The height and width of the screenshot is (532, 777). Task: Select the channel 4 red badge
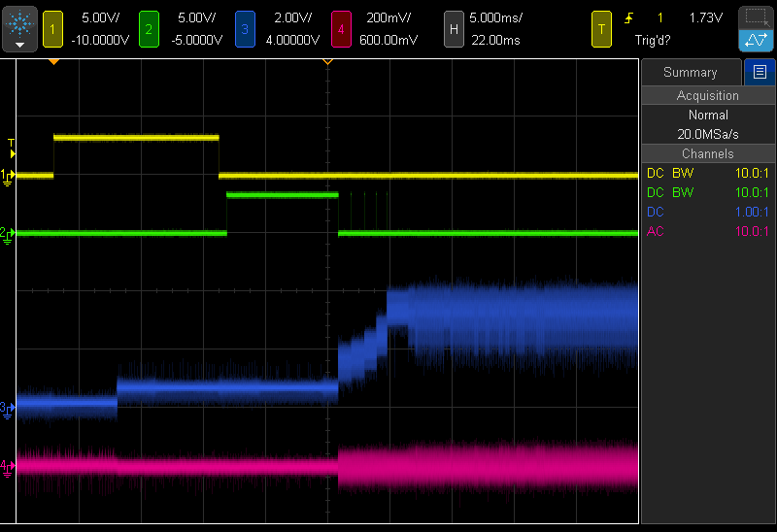[339, 29]
